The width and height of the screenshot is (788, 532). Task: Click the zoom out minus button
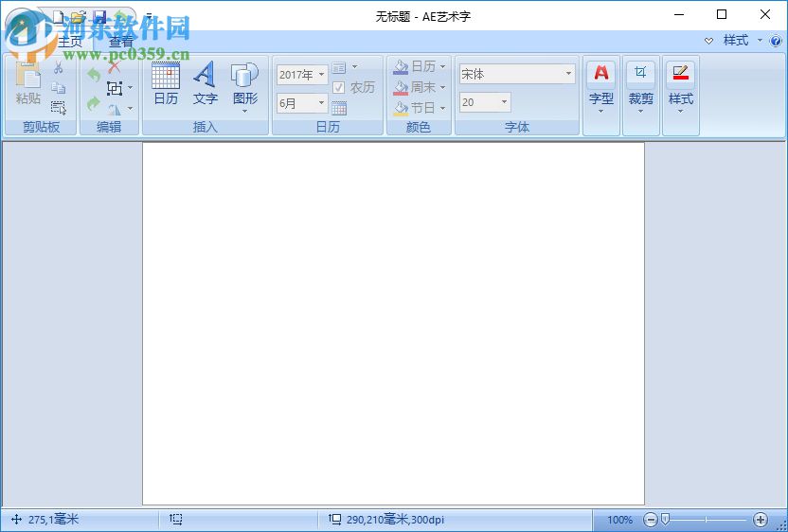coord(651,520)
